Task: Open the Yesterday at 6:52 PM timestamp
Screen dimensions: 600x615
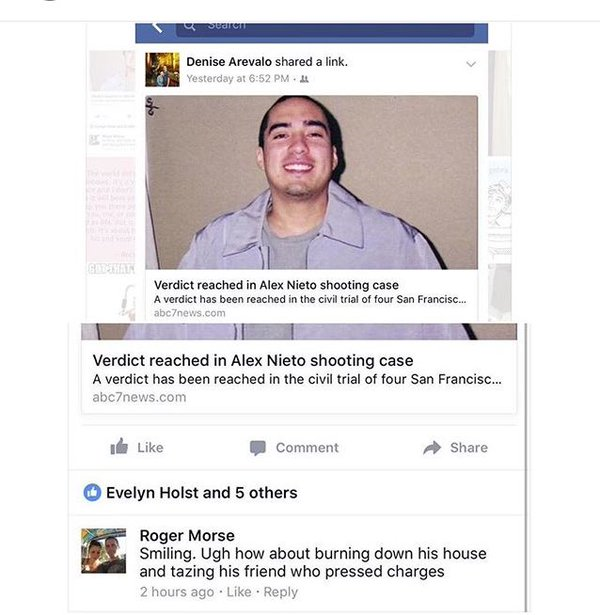Action: pyautogui.click(x=238, y=79)
